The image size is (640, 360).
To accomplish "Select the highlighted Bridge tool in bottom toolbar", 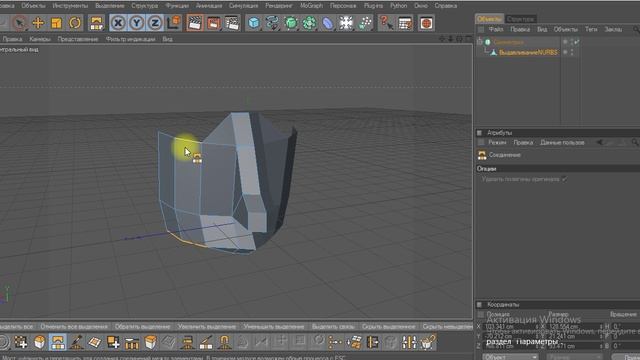I will pyautogui.click(x=58, y=342).
